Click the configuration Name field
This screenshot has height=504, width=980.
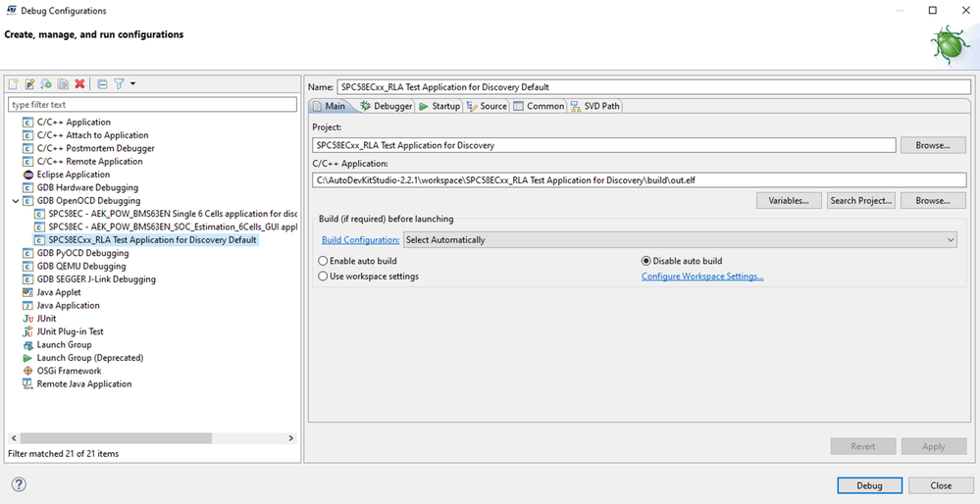[x=653, y=87]
